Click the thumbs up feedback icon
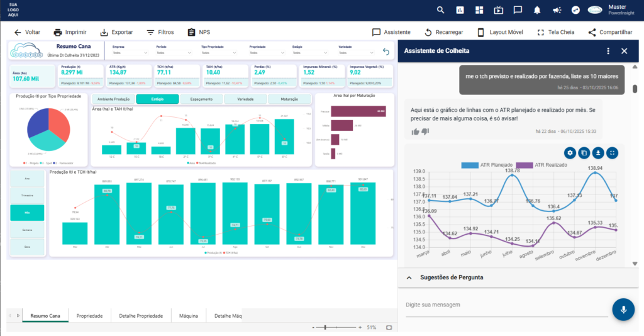The width and height of the screenshot is (644, 336). (415, 132)
